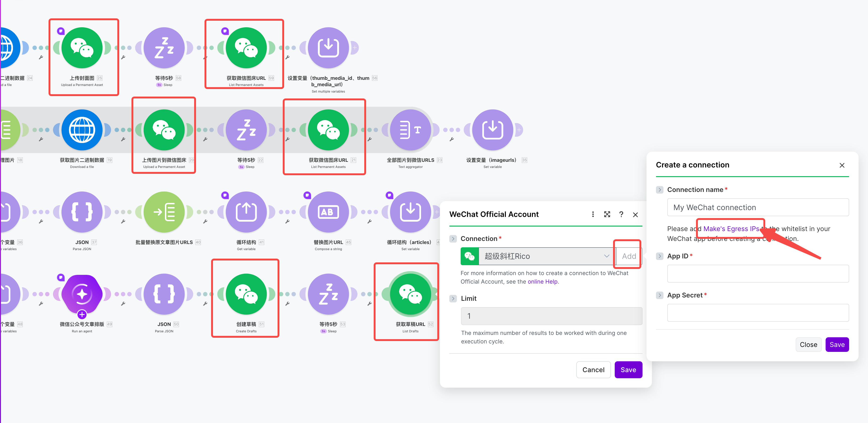Click the online Help link

542,281
